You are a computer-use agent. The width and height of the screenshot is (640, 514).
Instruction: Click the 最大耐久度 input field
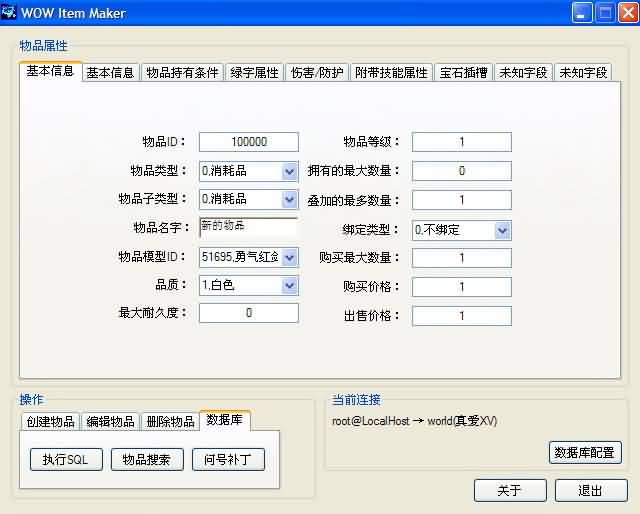click(249, 313)
